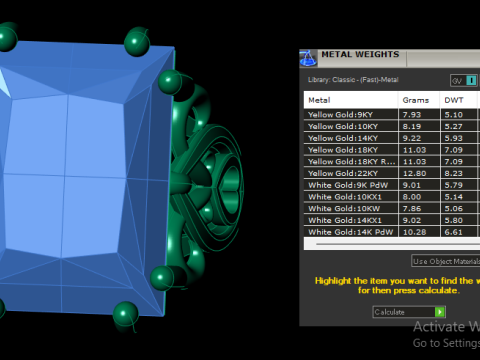Click the Grams column header
Image resolution: width=480 pixels, height=360 pixels.
[x=419, y=100]
